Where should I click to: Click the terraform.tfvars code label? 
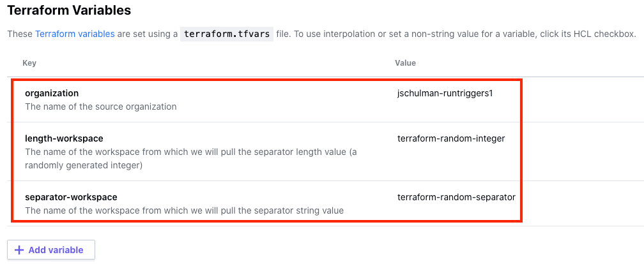(227, 34)
